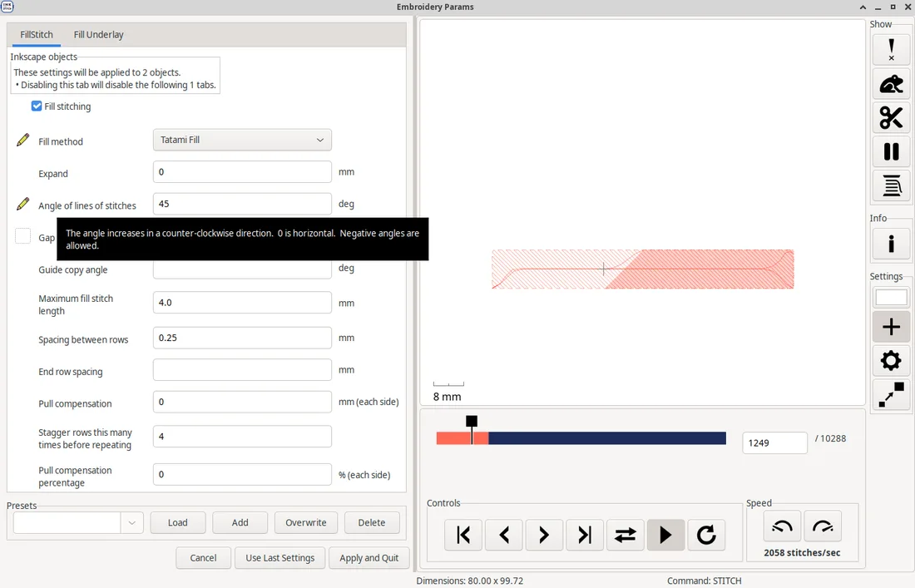
Task: Click the 'Dimensions: 80.00 x 99.72' status text
Action: pos(470,581)
